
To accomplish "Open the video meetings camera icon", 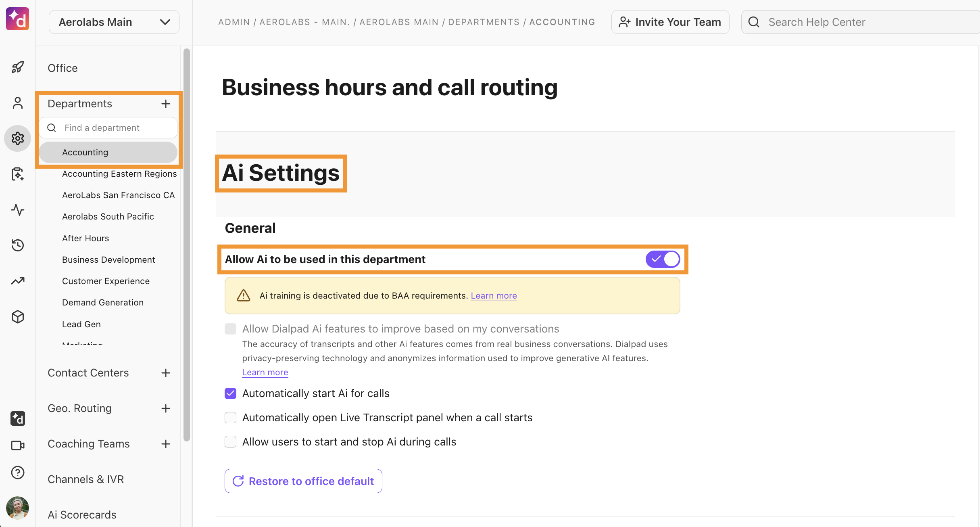I will tap(17, 445).
